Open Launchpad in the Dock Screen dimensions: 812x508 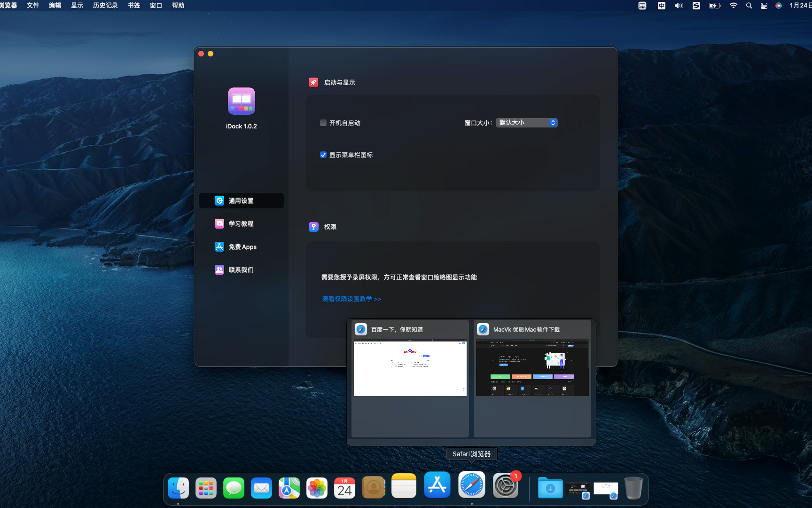click(206, 488)
